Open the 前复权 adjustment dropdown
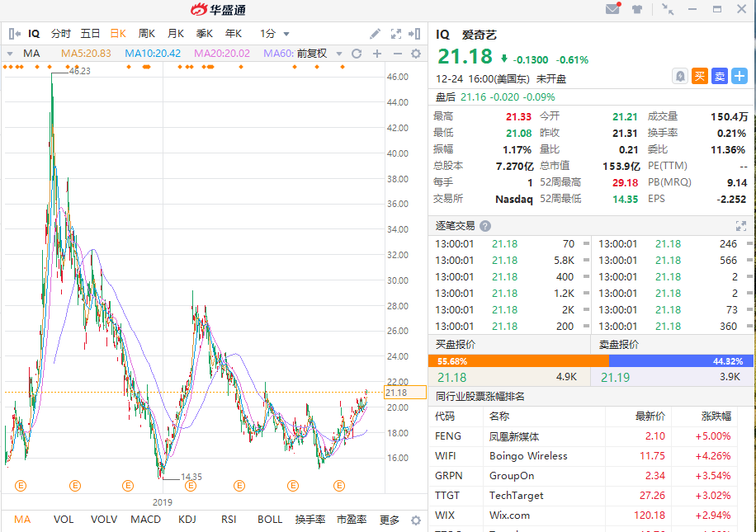Image resolution: width=756 pixels, height=532 pixels. tap(319, 54)
